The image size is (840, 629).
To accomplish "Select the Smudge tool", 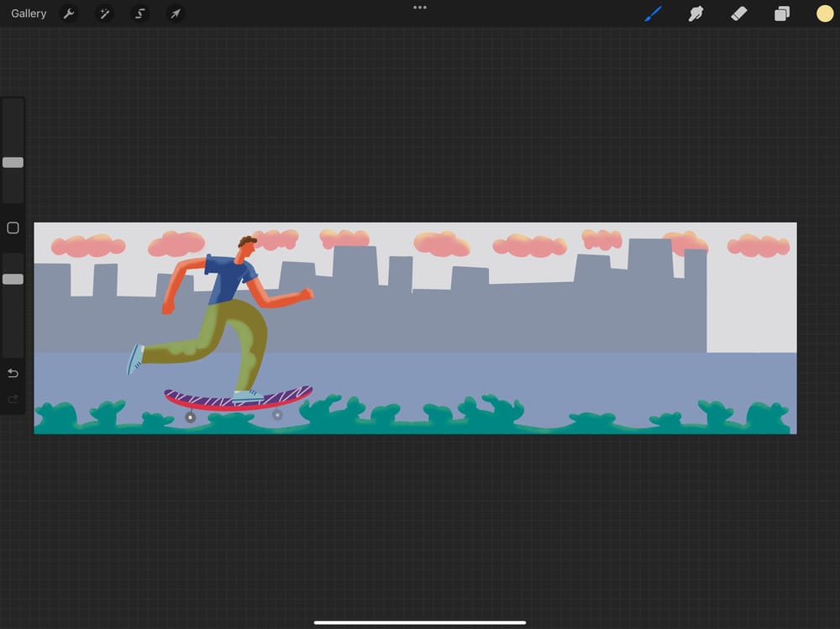I will click(696, 13).
